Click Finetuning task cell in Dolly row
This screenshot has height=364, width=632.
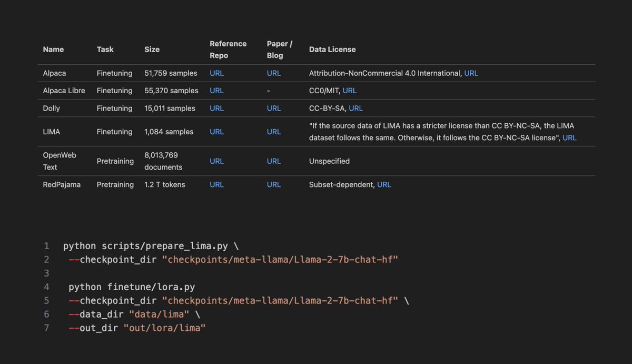(x=115, y=108)
